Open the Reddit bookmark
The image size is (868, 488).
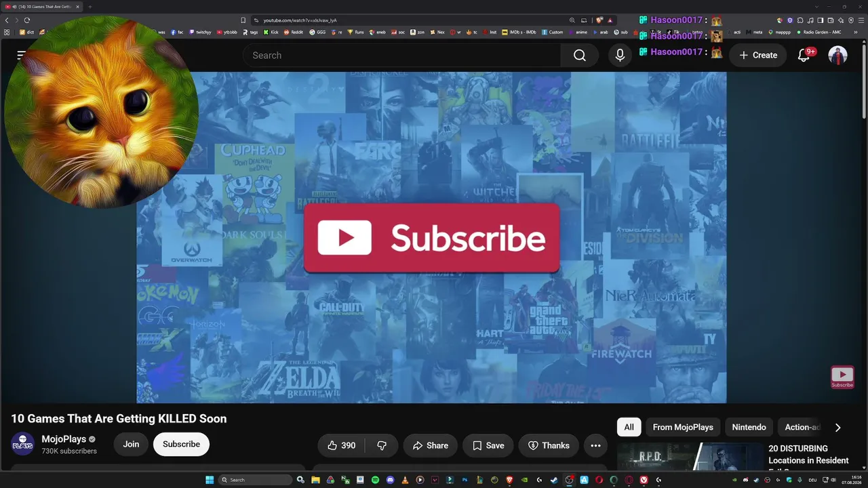click(x=294, y=32)
